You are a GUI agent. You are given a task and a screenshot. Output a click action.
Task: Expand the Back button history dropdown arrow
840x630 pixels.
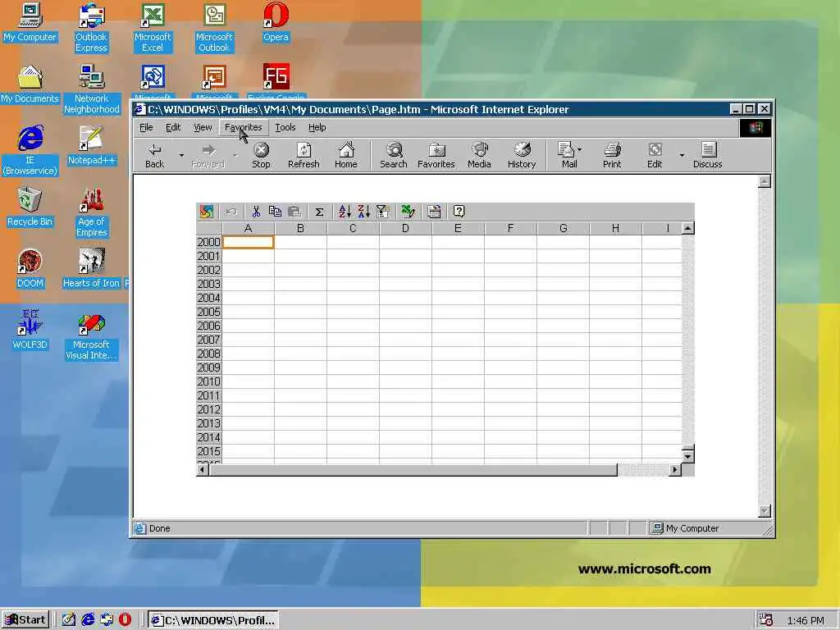pyautogui.click(x=181, y=155)
